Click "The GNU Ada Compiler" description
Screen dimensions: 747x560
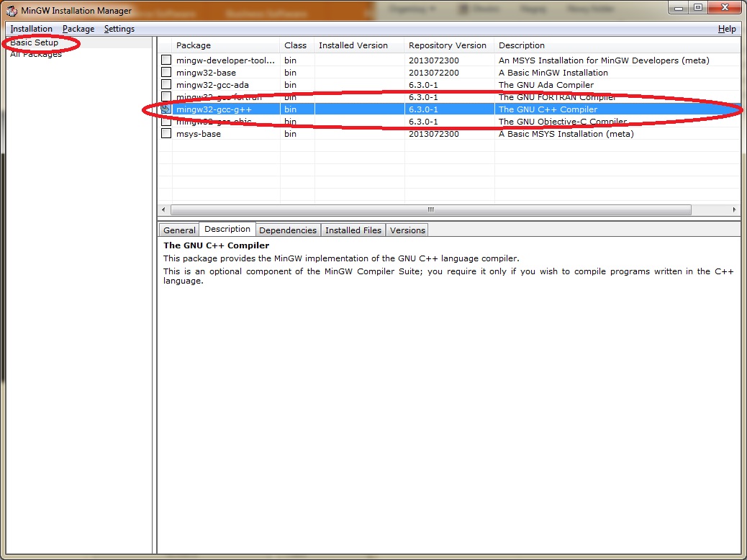[546, 86]
